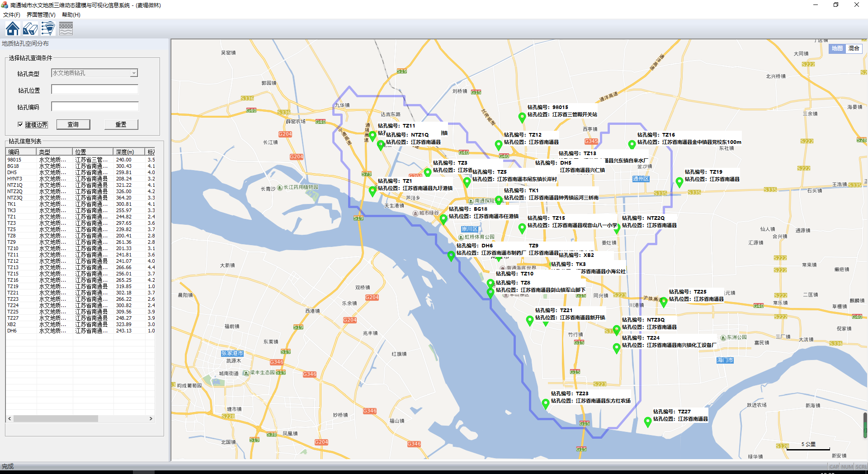Click the 地质钻孔空间分布 panel title
This screenshot has width=868, height=474.
point(25,43)
